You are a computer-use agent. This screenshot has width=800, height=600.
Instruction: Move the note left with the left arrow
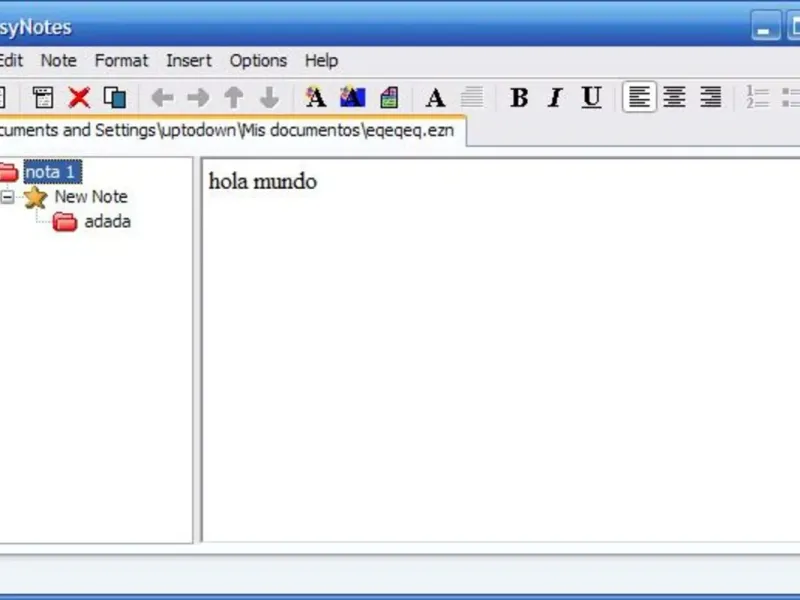tap(162, 97)
